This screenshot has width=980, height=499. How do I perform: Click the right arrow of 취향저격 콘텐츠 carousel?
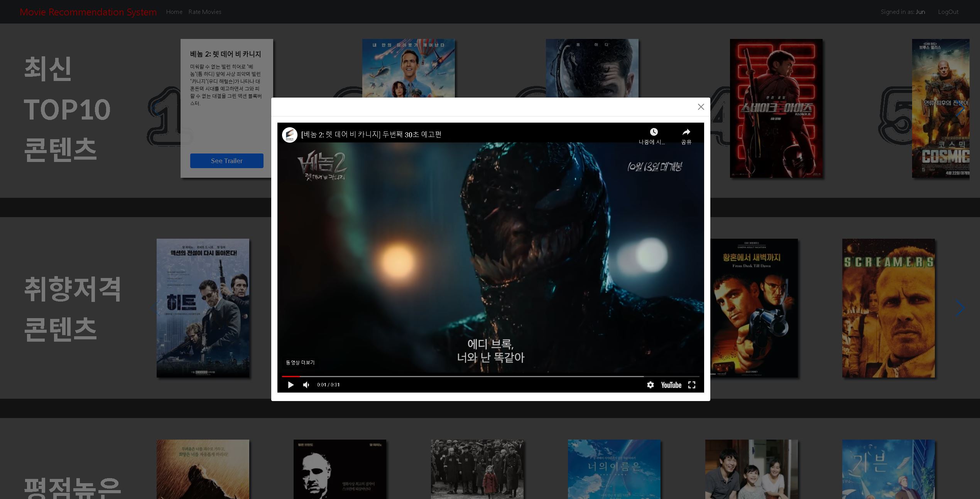[960, 308]
